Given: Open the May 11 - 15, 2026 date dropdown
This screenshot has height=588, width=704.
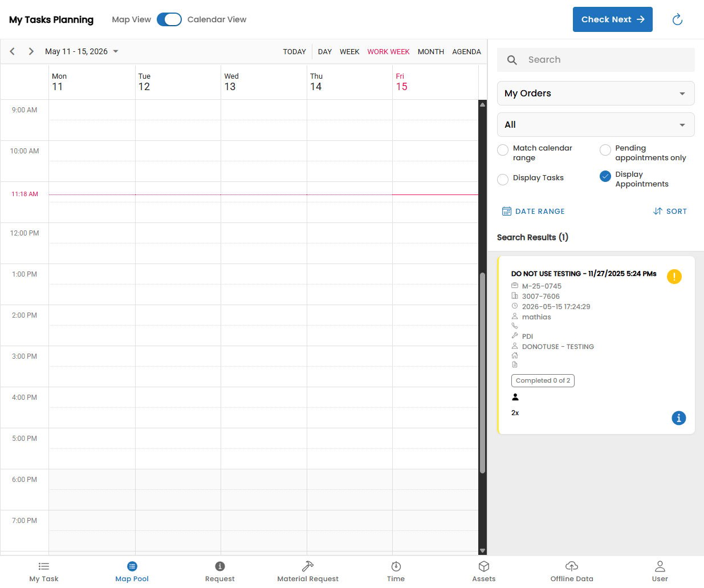Looking at the screenshot, I should tap(82, 51).
